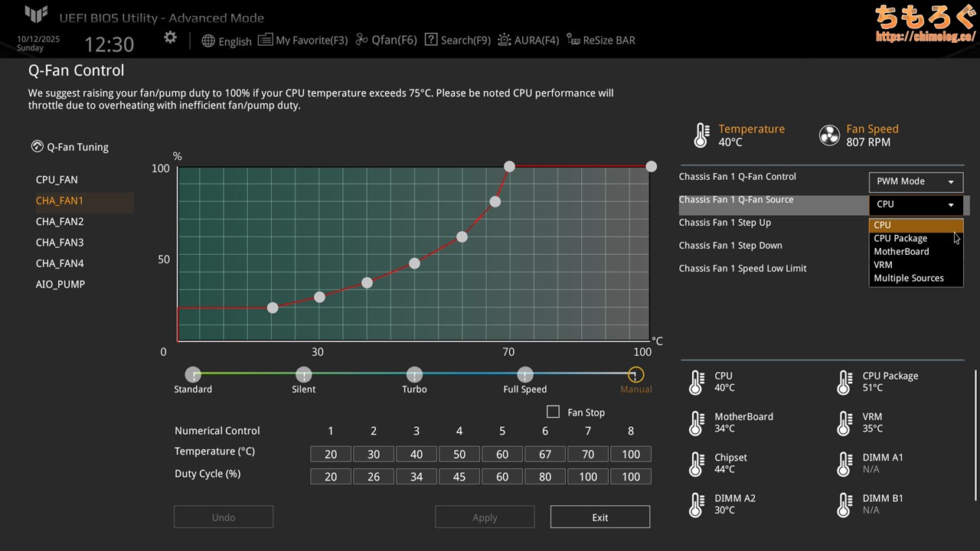The image size is (980, 551).
Task: Choose CPU Package from source dropdown
Action: pyautogui.click(x=900, y=238)
